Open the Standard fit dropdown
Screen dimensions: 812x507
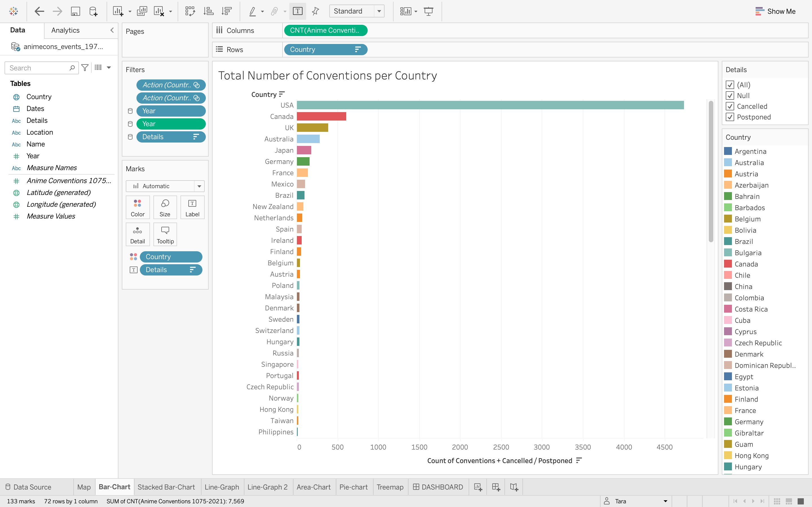tap(379, 11)
